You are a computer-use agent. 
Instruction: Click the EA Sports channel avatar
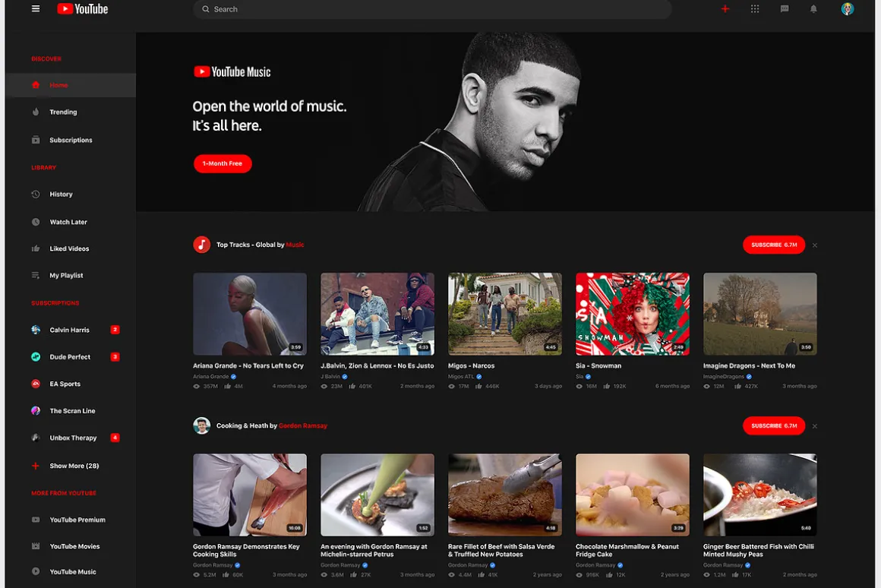pyautogui.click(x=36, y=384)
